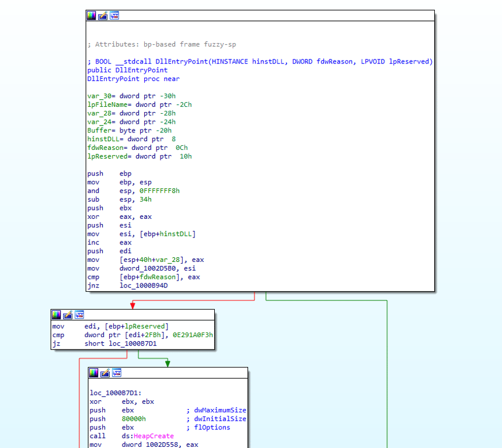Select var_28= dword ptr -28h line

[131, 113]
